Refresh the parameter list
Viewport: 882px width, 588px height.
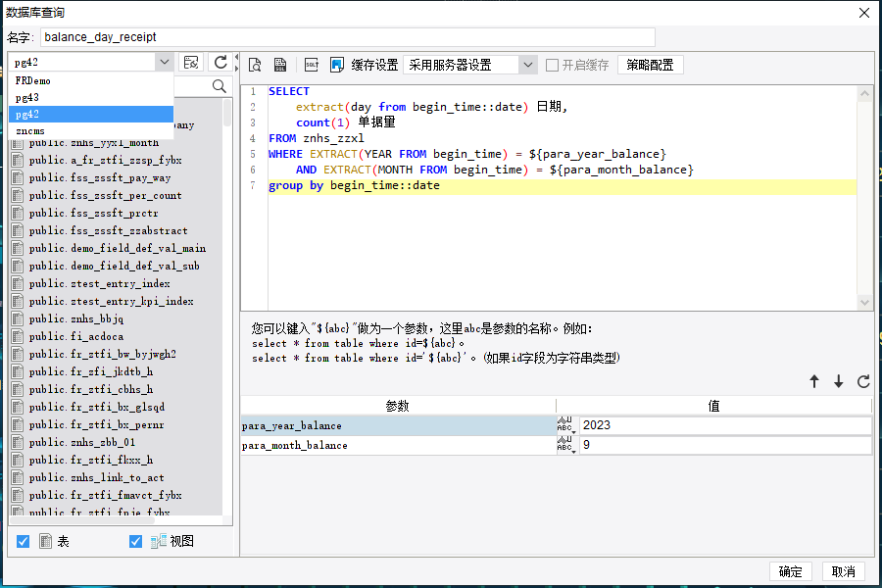863,382
